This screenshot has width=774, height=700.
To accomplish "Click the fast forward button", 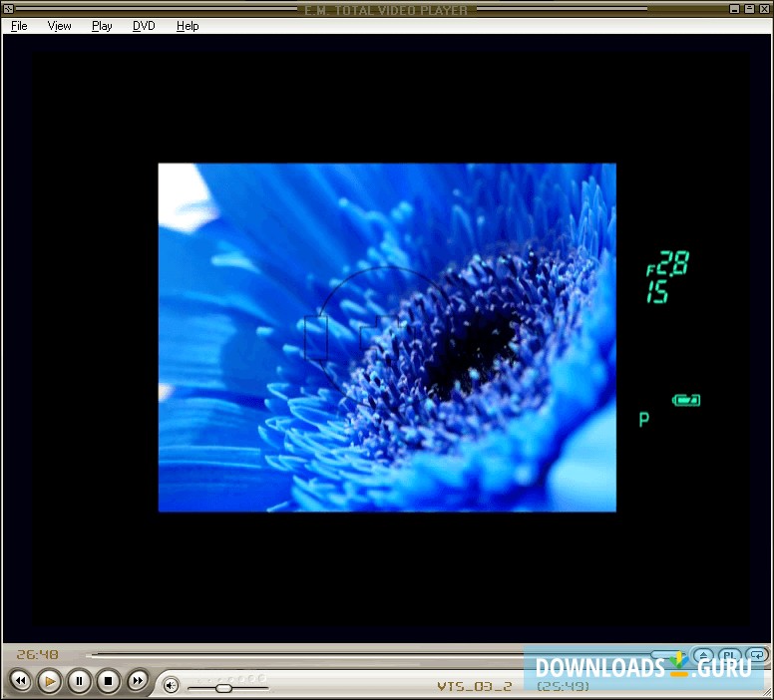I will click(x=138, y=681).
